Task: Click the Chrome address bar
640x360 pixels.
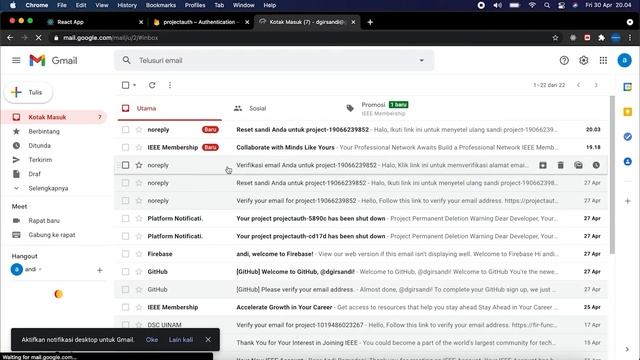Action: click(x=302, y=38)
